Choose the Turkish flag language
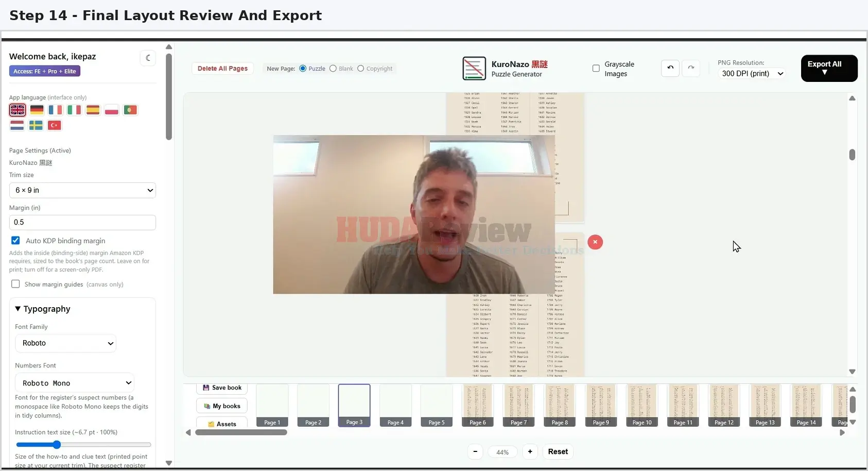This screenshot has width=868, height=471. tap(55, 125)
